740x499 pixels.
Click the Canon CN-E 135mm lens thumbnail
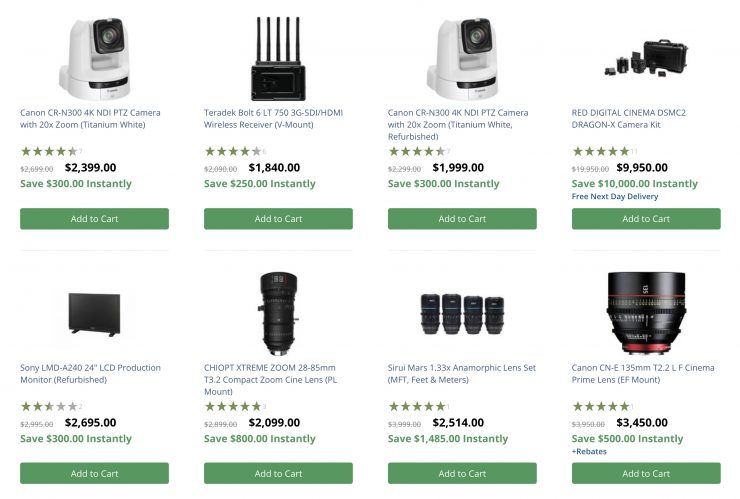point(646,313)
